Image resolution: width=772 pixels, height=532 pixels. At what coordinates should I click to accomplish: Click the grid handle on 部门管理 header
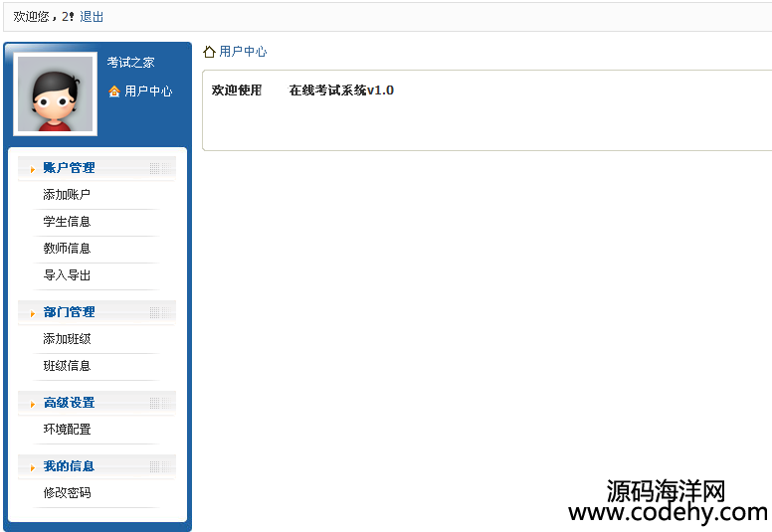160,312
